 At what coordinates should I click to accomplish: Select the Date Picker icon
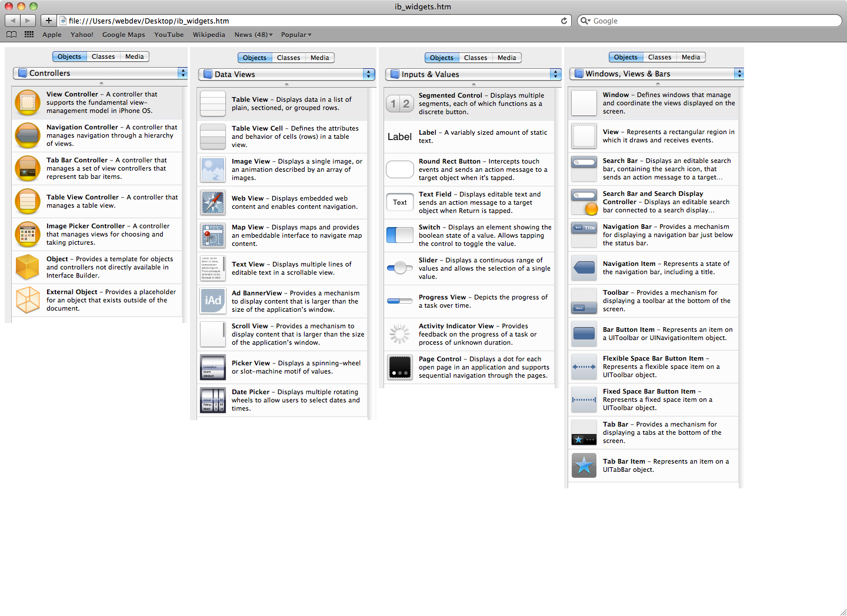212,400
